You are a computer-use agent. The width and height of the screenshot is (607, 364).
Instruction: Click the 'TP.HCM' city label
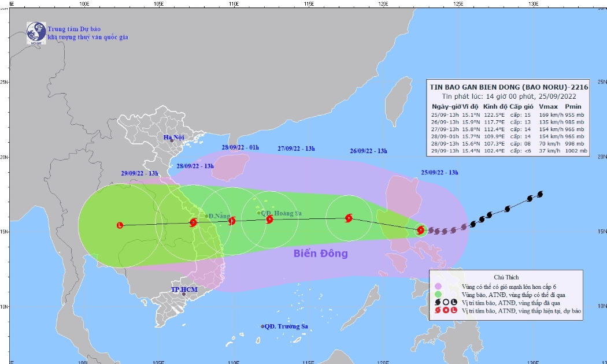[x=184, y=289]
